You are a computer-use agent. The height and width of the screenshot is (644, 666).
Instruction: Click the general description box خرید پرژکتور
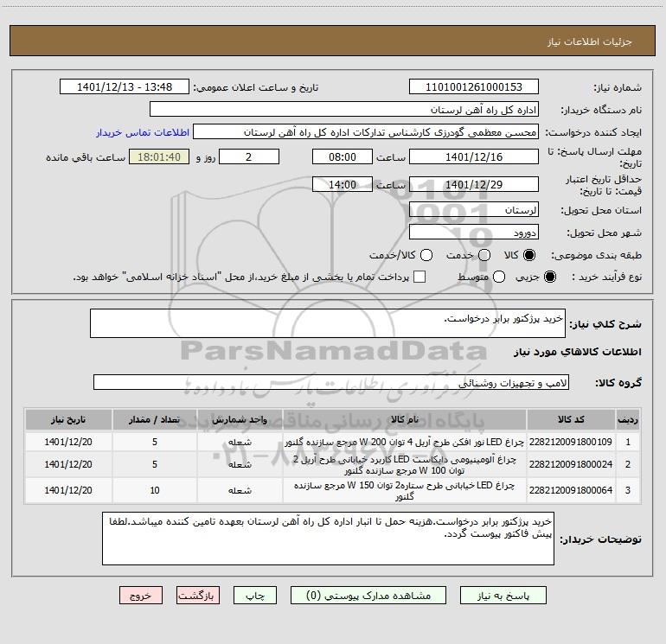tap(328, 323)
